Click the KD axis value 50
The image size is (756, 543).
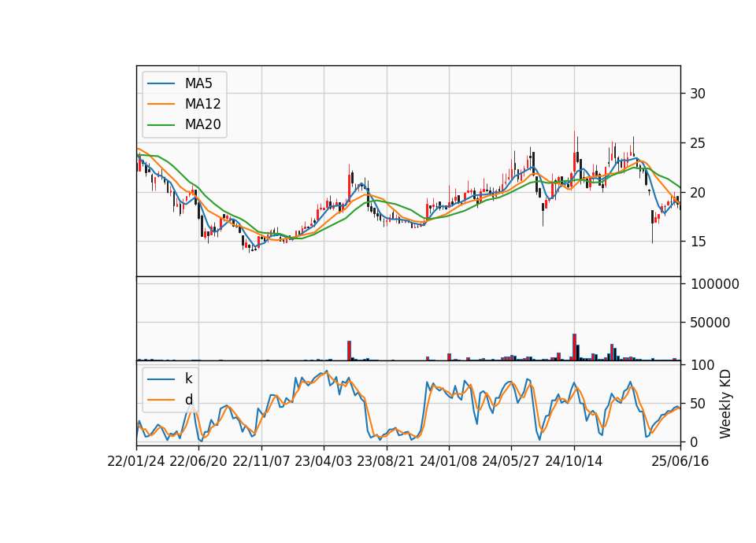click(x=698, y=404)
